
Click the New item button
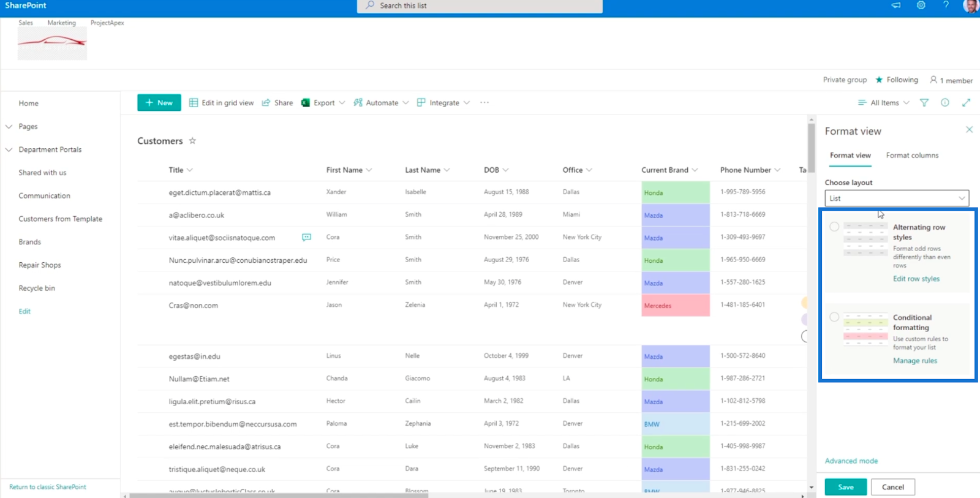tap(159, 103)
